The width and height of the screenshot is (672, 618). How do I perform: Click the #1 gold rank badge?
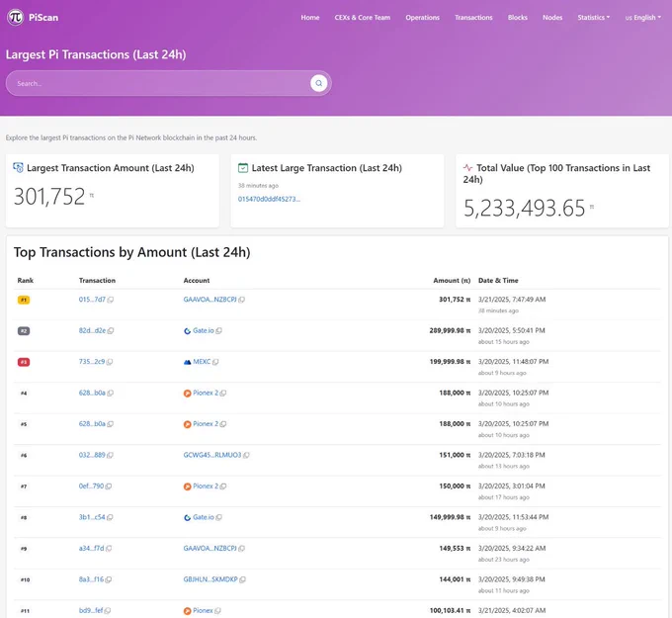tap(24, 300)
